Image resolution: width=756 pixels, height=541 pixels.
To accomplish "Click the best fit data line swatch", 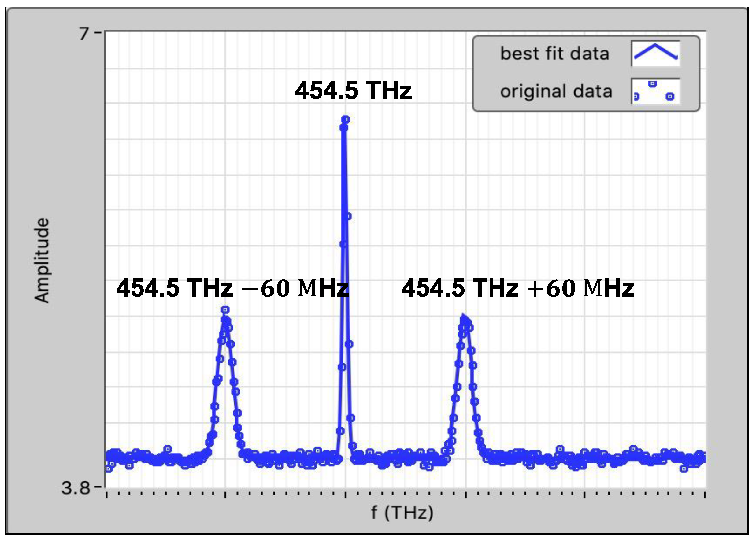I will pyautogui.click(x=655, y=53).
